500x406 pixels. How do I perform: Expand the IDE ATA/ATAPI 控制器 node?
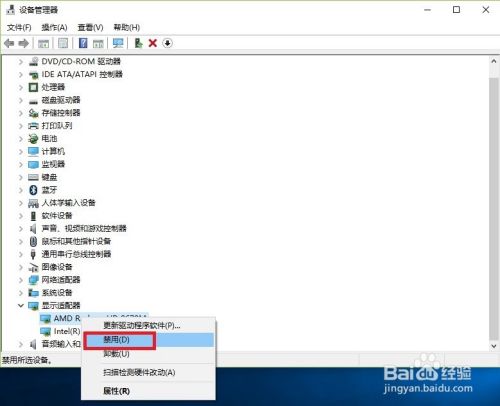(21, 75)
